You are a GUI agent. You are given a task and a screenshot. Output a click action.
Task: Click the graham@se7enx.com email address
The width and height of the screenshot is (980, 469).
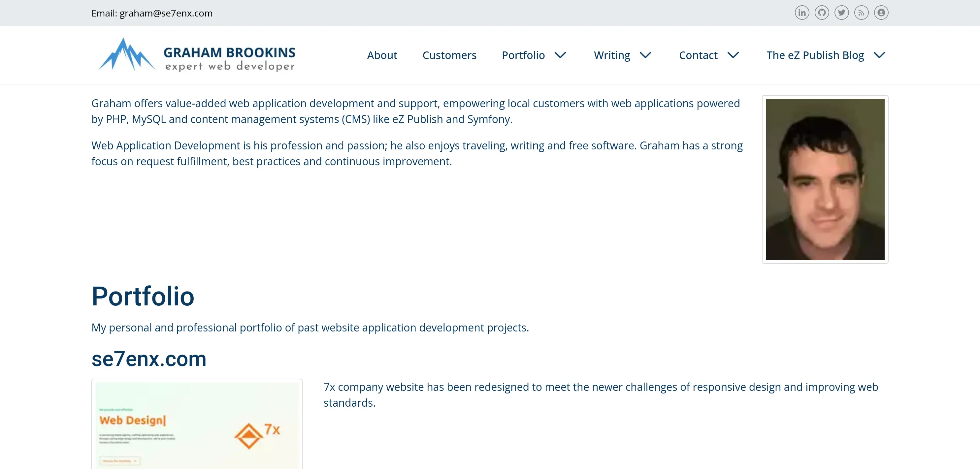coord(166,13)
